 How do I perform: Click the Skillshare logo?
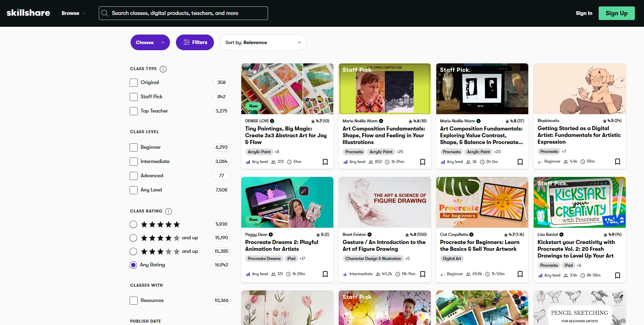[28, 13]
